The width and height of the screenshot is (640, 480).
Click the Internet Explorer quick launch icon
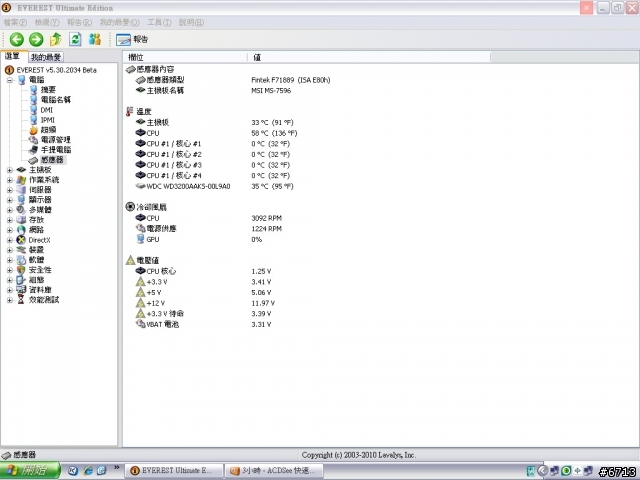coord(87,471)
